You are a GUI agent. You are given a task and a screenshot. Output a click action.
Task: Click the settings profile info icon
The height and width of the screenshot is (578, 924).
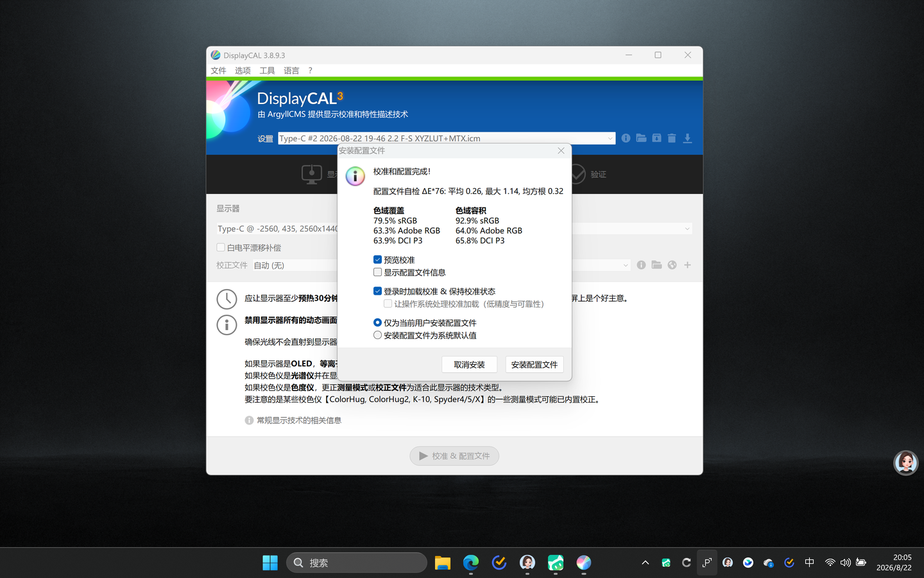tap(626, 138)
